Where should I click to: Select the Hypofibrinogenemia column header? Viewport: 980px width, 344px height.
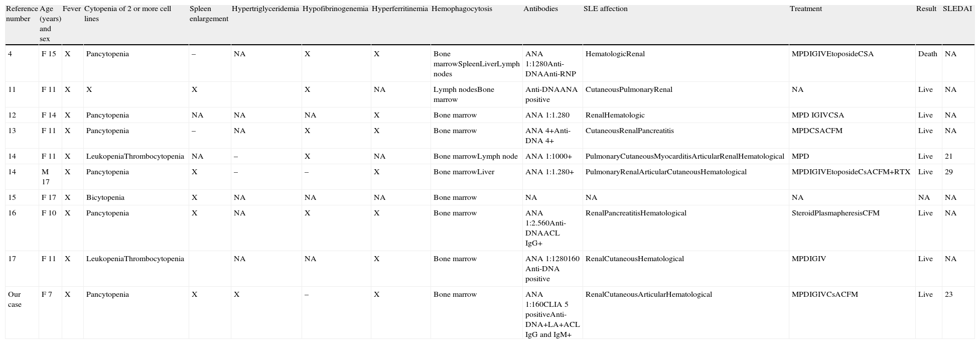click(x=335, y=9)
